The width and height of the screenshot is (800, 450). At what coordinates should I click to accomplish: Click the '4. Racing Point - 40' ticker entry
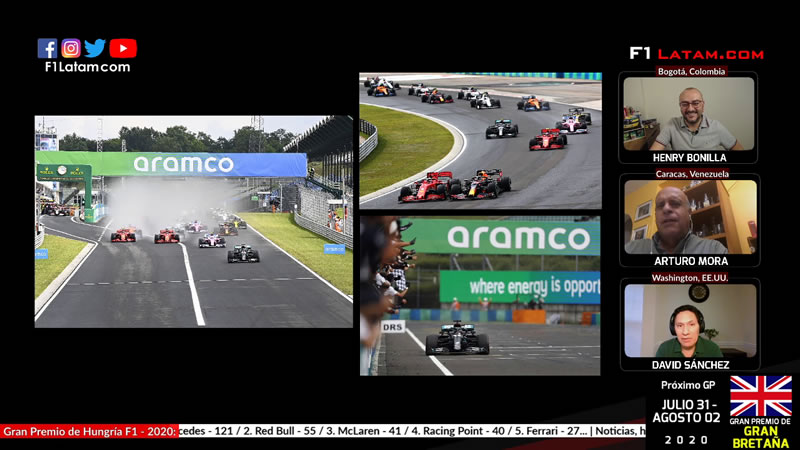click(x=455, y=431)
